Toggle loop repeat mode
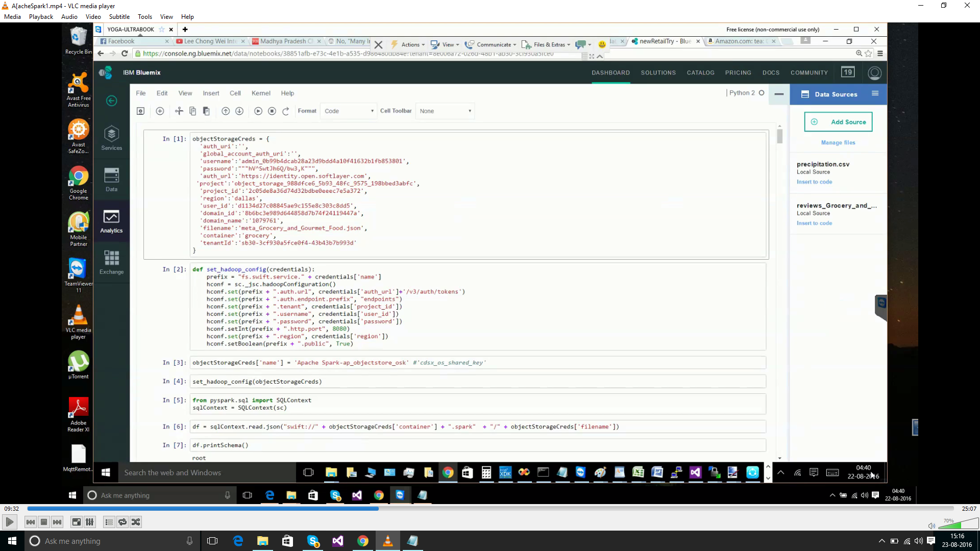This screenshot has height=551, width=980. pyautogui.click(x=122, y=522)
